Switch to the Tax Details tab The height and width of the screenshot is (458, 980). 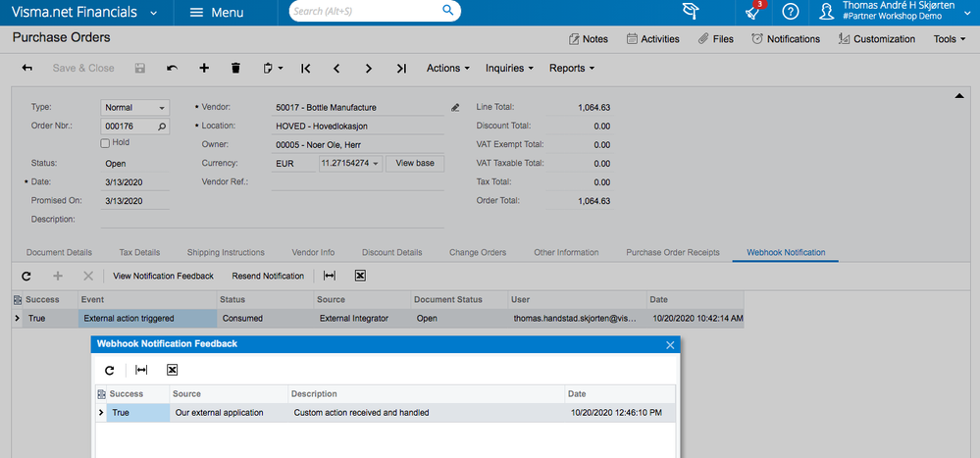[139, 252]
